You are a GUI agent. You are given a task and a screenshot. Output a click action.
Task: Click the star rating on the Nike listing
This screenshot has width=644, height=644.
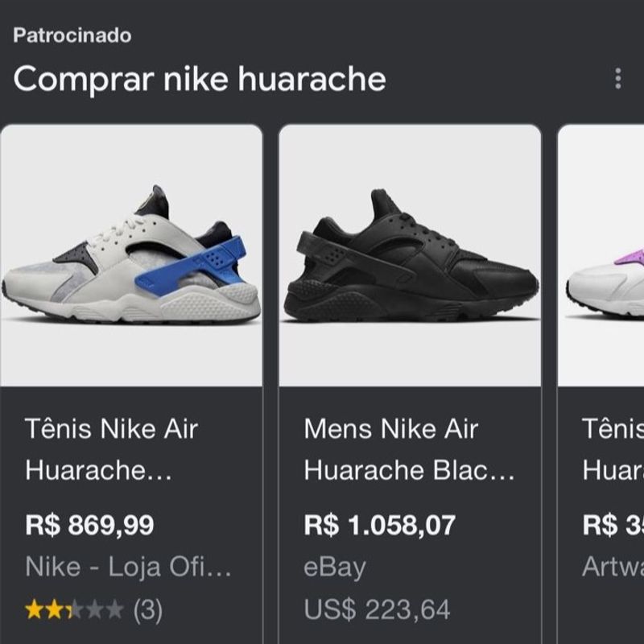[74, 610]
